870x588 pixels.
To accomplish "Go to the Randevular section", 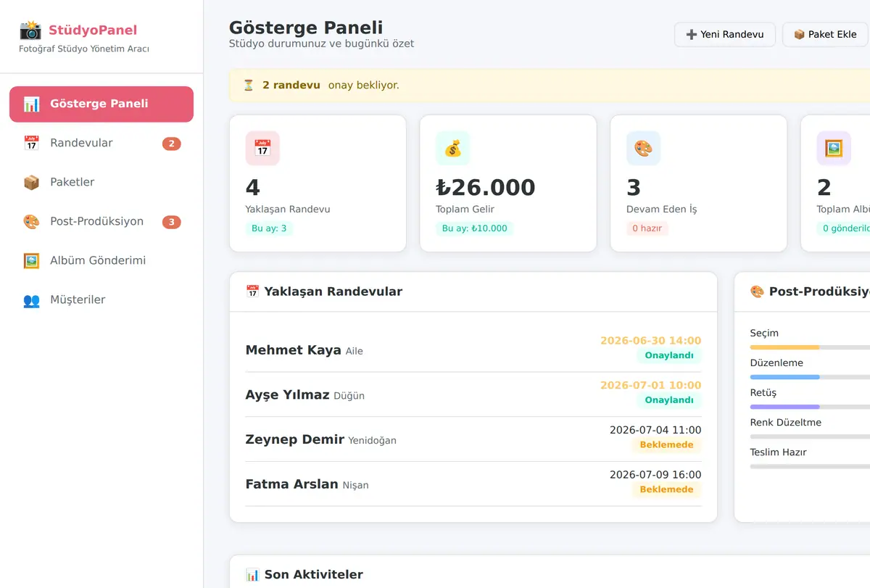I will point(101,143).
